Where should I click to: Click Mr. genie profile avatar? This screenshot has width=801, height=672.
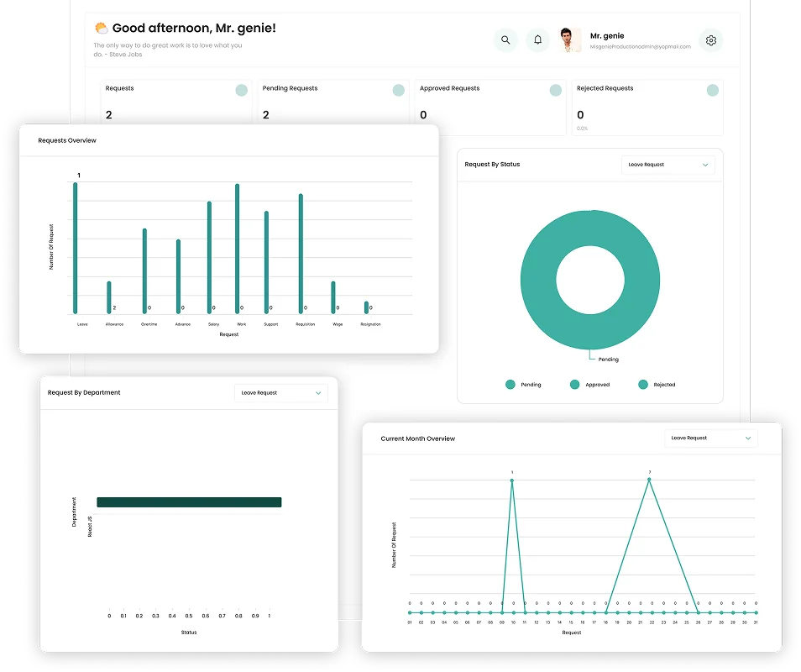click(571, 40)
